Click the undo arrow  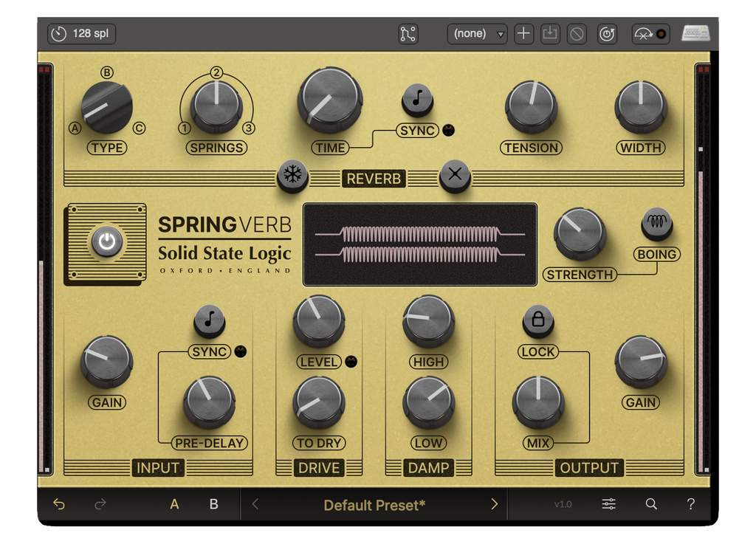coord(59,504)
